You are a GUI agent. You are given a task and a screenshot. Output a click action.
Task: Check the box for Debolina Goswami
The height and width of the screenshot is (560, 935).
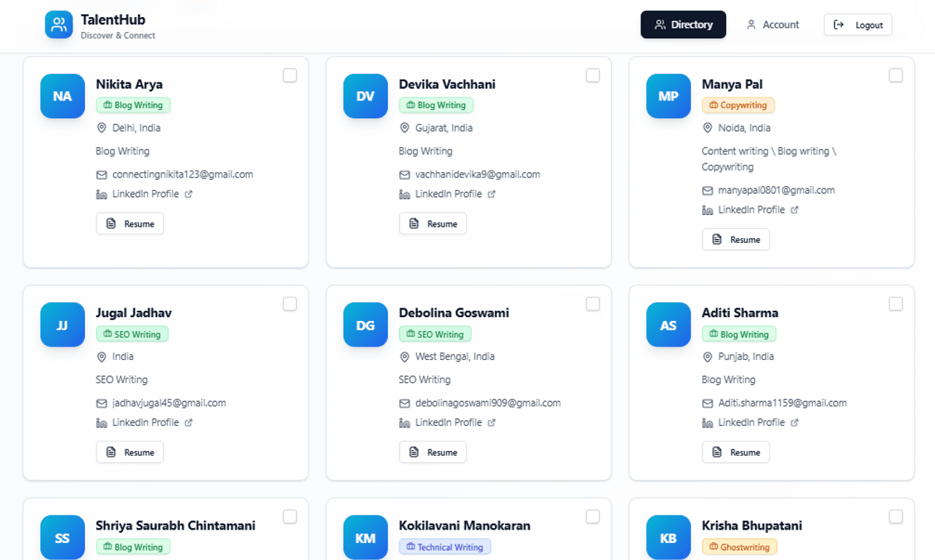click(593, 304)
